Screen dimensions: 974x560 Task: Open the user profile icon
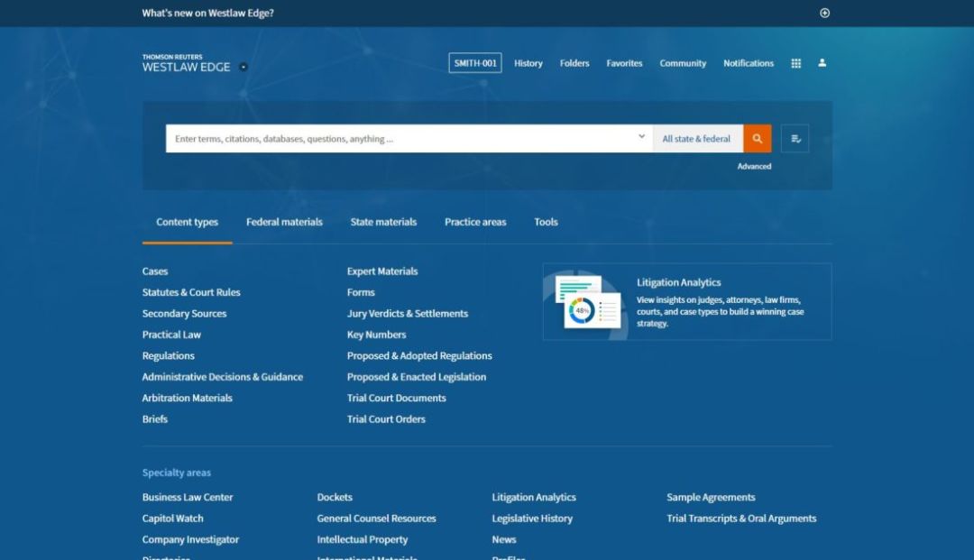coord(822,63)
